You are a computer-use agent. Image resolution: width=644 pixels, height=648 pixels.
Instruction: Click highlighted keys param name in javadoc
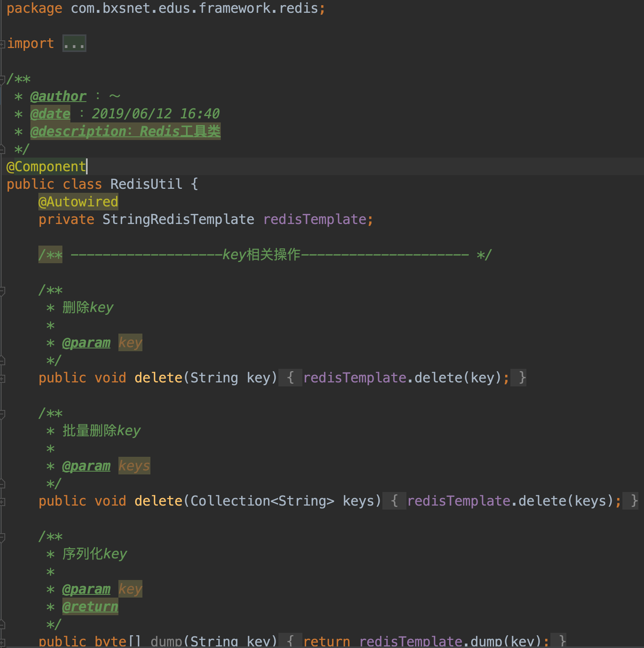(134, 466)
